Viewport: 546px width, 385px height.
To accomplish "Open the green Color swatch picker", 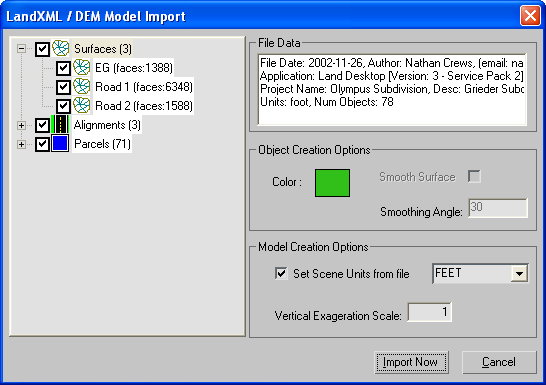I will pyautogui.click(x=332, y=183).
